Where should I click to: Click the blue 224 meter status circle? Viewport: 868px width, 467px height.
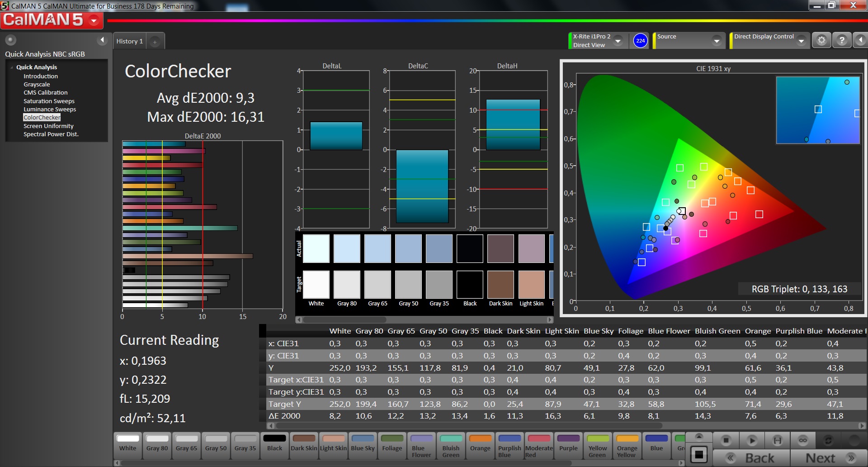[640, 41]
